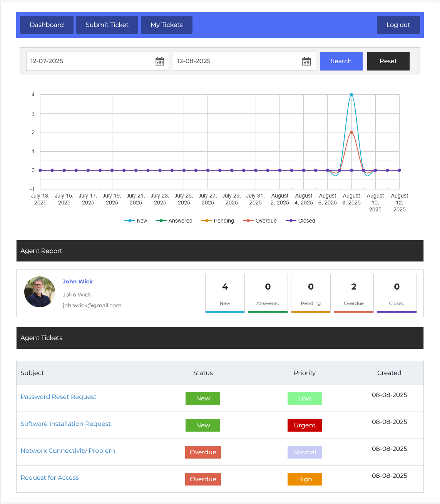Open the start date calendar icon
The image size is (440, 504).
(160, 61)
